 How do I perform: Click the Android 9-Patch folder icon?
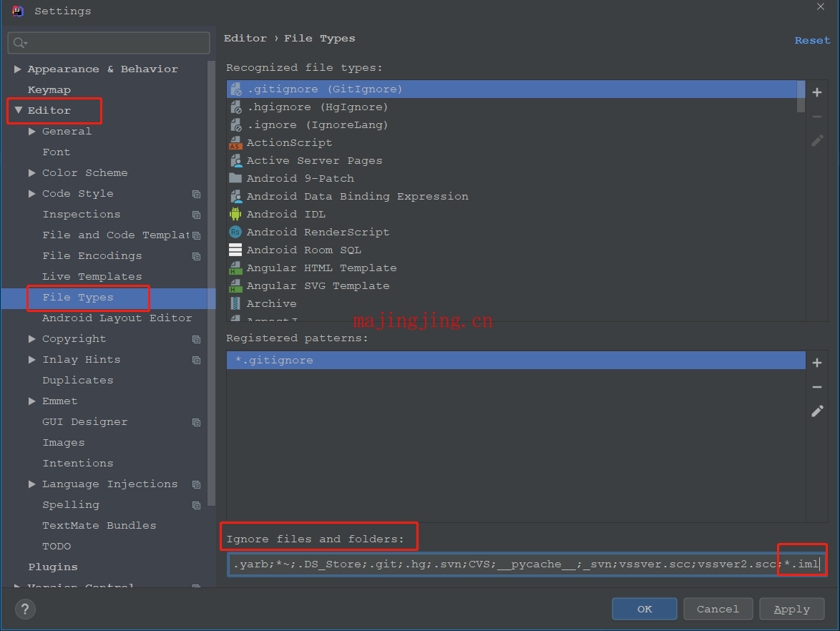(235, 178)
